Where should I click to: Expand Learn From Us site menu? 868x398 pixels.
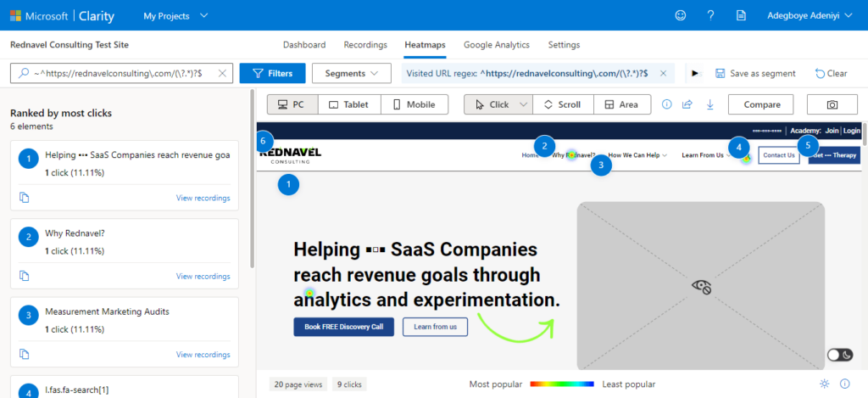click(x=706, y=155)
